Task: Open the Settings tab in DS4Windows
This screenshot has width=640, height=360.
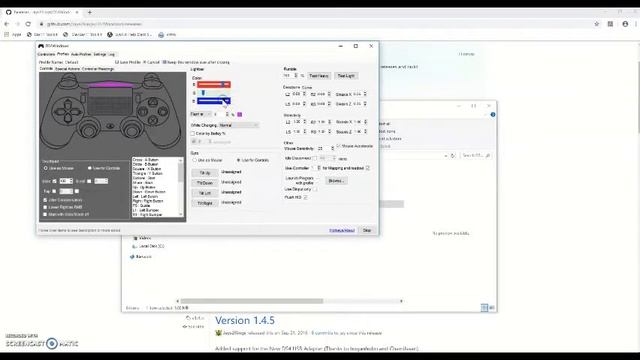Action: tap(100, 54)
